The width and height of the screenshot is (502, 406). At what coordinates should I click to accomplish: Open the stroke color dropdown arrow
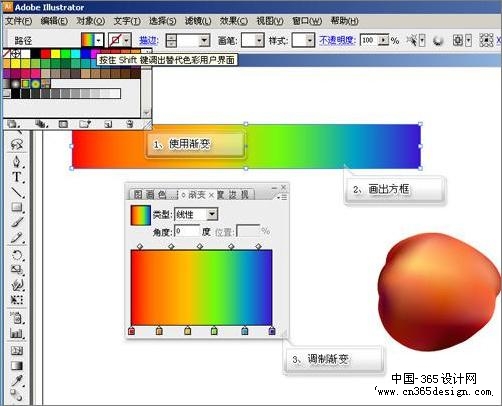coord(127,41)
